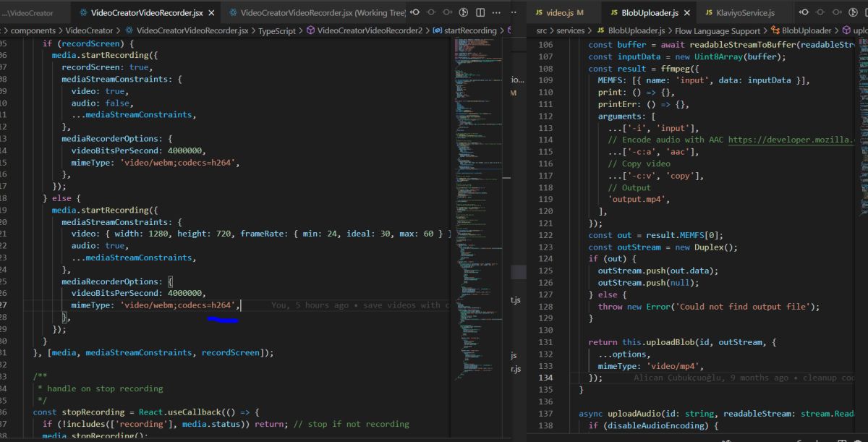Click '// Copy video' comment line
The height and width of the screenshot is (442, 868).
(639, 163)
